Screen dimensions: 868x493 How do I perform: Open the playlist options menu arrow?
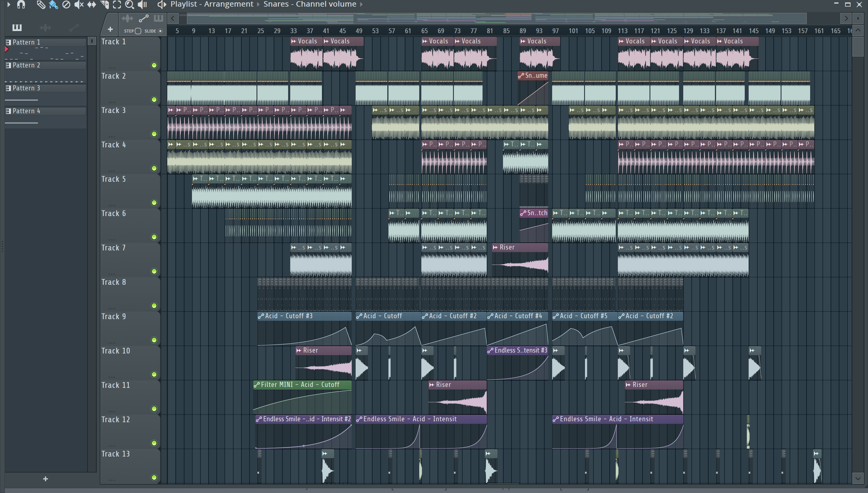coord(8,5)
